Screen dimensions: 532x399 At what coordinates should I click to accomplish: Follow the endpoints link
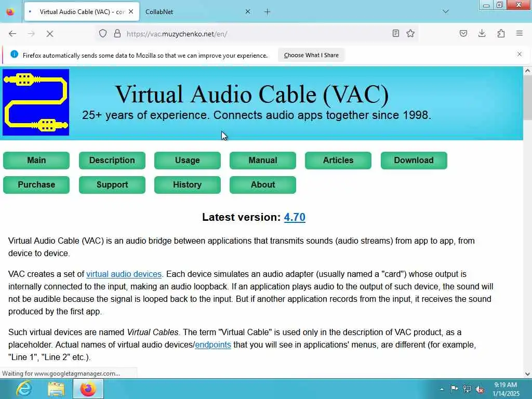click(212, 345)
